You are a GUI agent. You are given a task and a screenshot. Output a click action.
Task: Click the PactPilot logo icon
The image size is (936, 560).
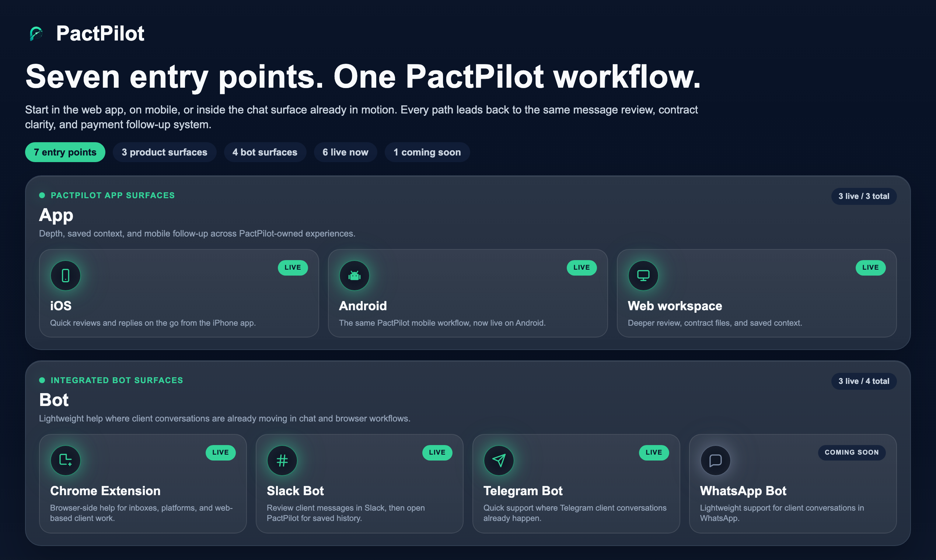click(x=36, y=34)
